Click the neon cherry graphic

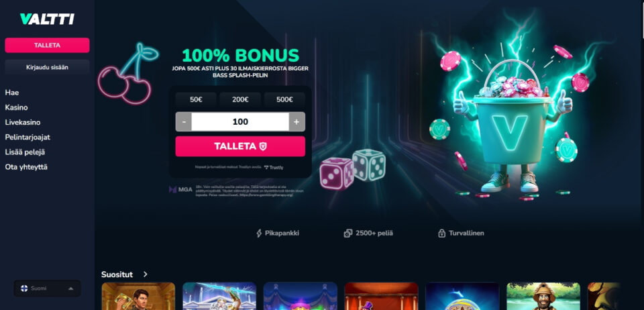click(x=127, y=74)
